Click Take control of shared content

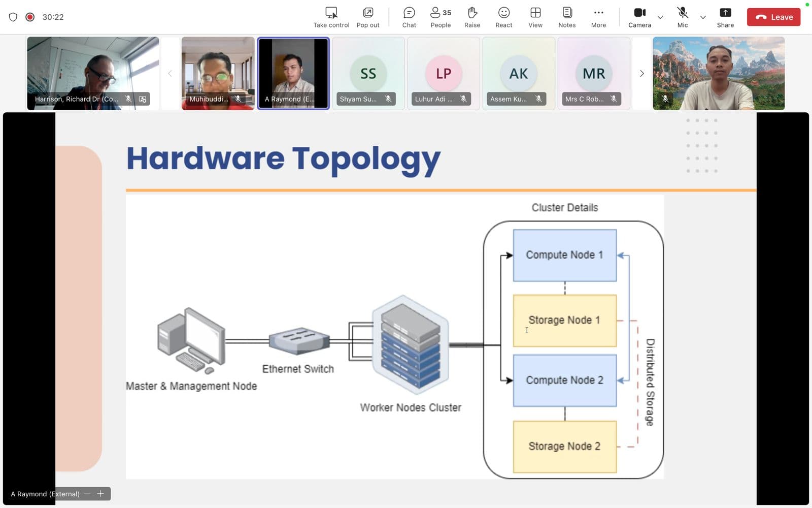[331, 17]
